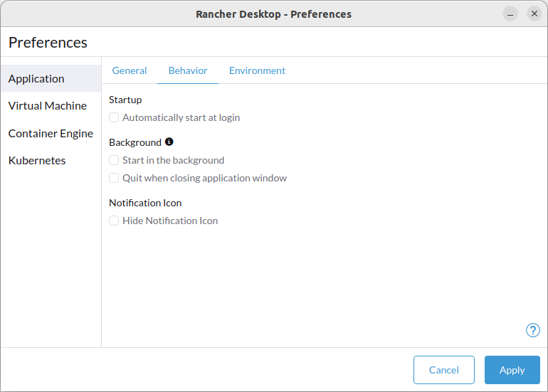Viewport: 548px width, 392px height.
Task: Enable Automatically start at login
Action: (114, 117)
